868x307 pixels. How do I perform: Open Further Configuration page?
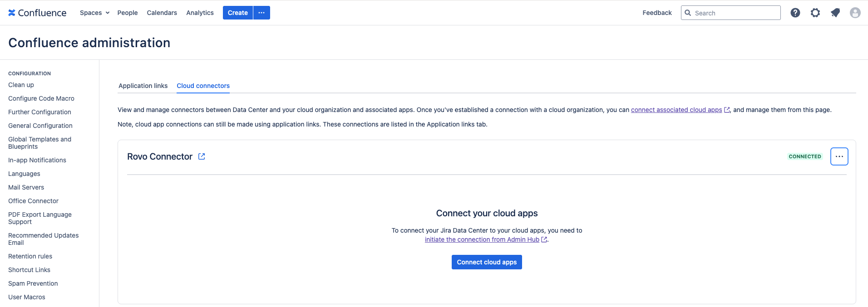pyautogui.click(x=39, y=112)
